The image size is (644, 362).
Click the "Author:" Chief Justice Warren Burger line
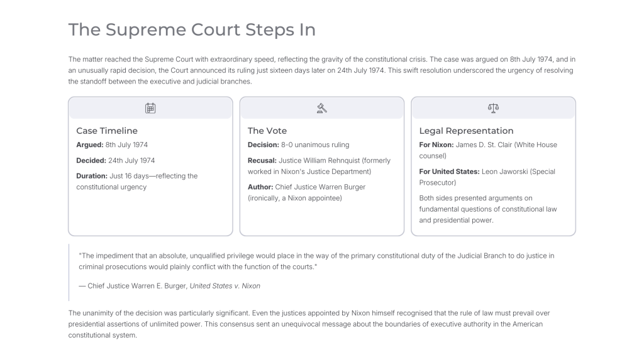(x=306, y=192)
